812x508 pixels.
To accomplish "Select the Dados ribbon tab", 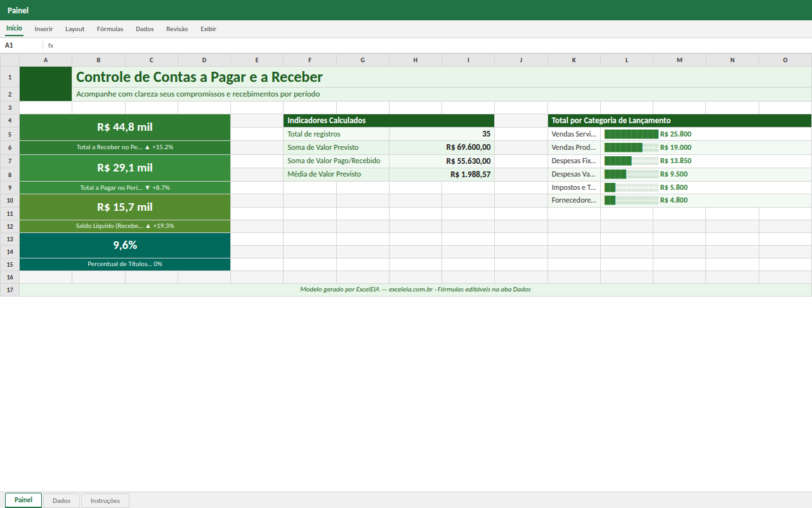I will (145, 29).
